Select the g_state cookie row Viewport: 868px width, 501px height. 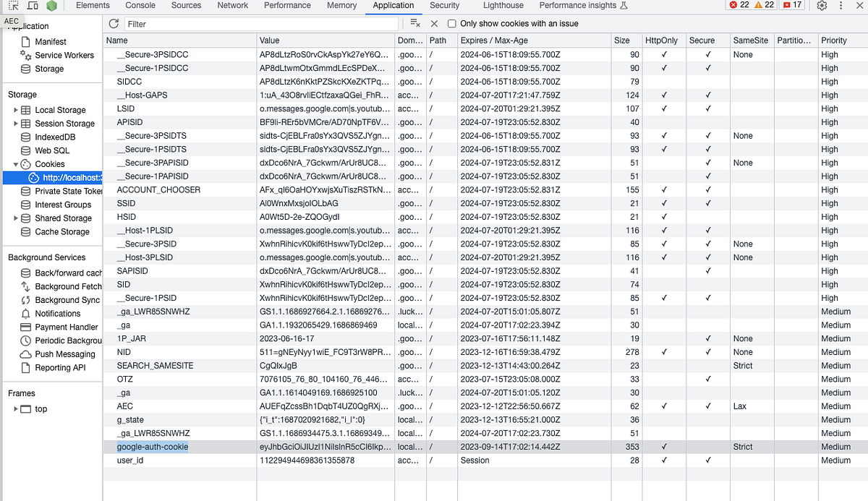(x=485, y=420)
